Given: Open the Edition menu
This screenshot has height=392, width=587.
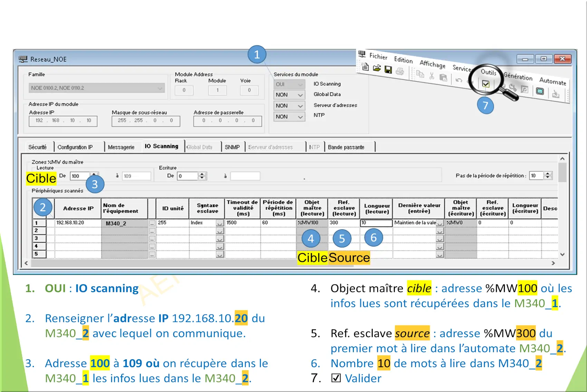Looking at the screenshot, I should pos(403,60).
